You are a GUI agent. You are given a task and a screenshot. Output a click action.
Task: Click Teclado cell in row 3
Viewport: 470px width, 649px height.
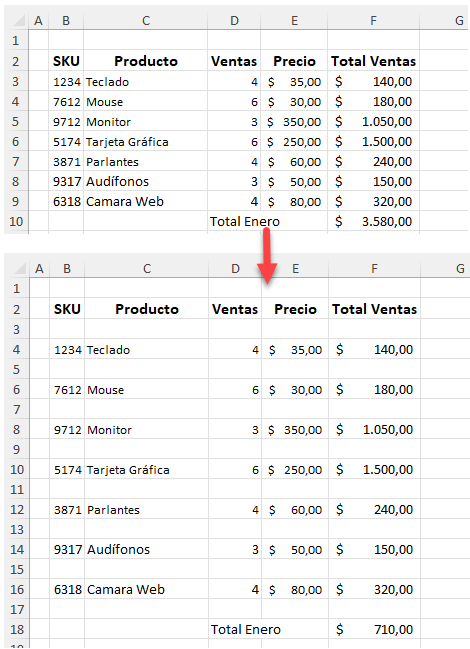click(x=145, y=82)
